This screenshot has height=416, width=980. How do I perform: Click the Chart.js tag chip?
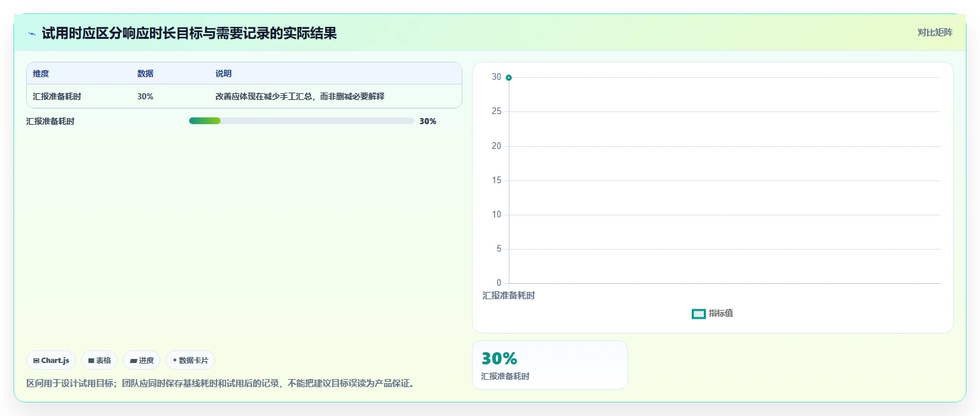(x=51, y=360)
